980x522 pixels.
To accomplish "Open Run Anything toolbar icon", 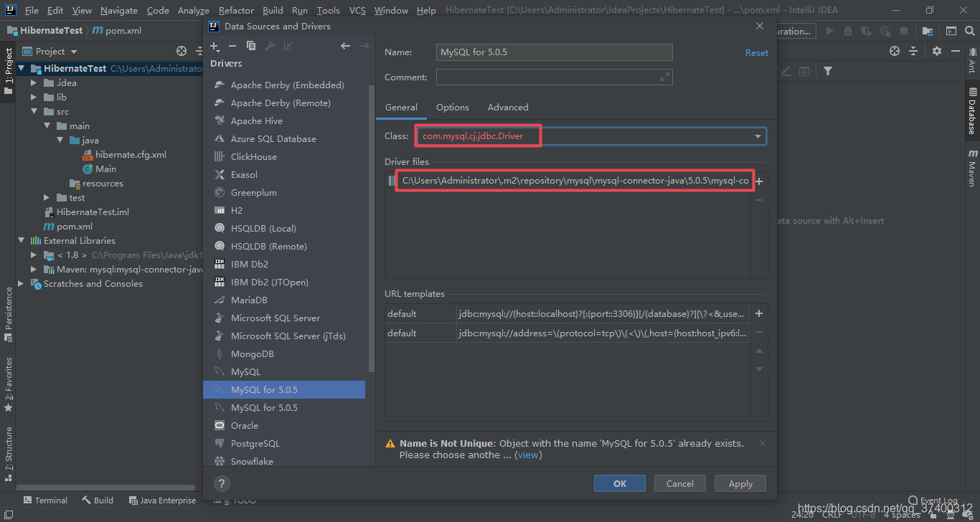I will click(x=951, y=32).
